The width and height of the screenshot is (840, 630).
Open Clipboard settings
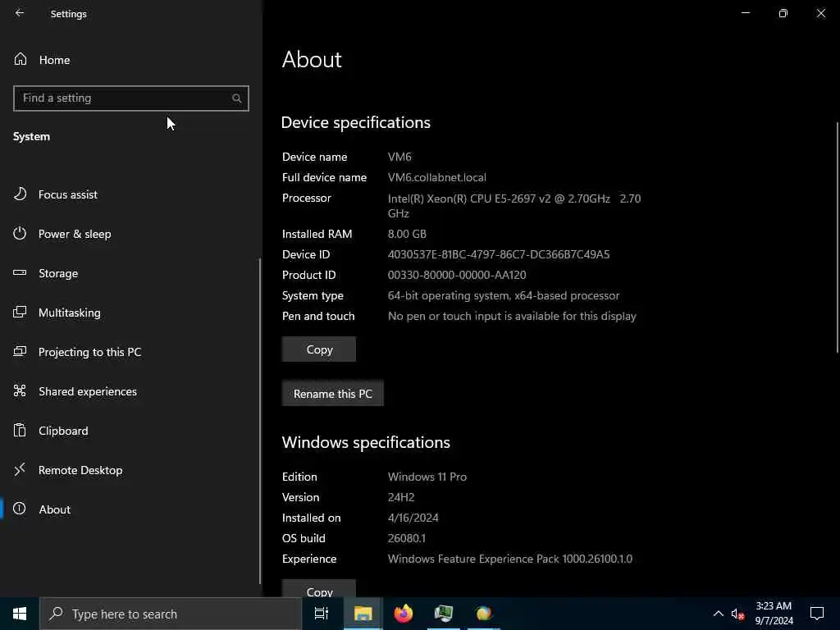(x=130, y=431)
